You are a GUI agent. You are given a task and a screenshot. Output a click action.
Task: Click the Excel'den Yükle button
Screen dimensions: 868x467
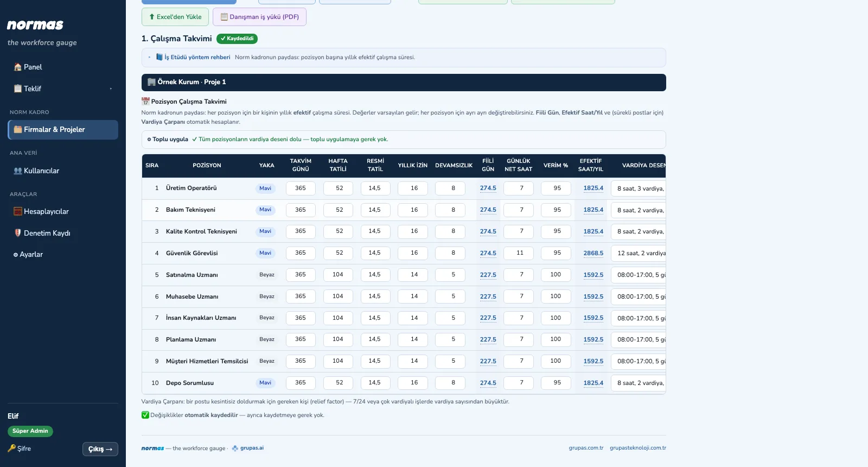coord(175,17)
